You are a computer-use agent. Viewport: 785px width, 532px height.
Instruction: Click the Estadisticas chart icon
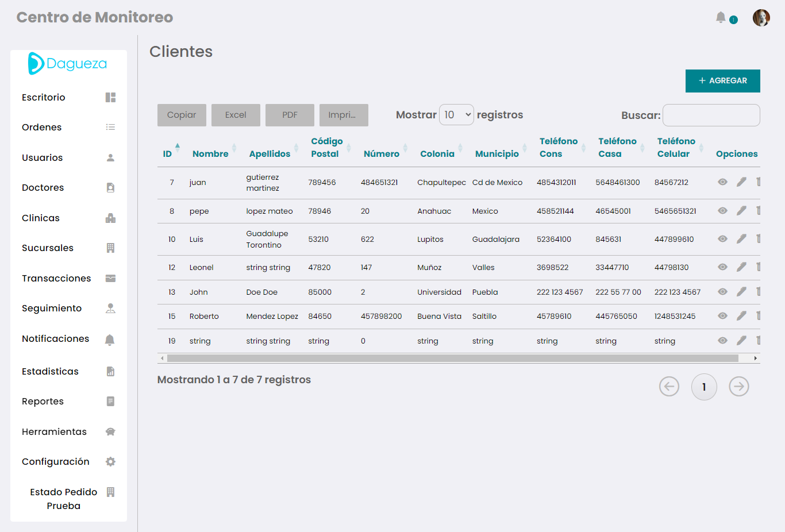click(110, 371)
